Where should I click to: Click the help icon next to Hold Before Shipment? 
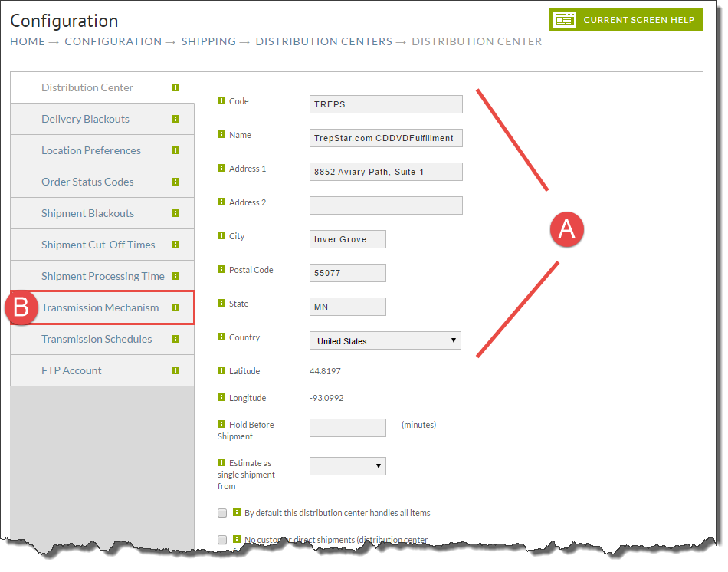pos(221,424)
